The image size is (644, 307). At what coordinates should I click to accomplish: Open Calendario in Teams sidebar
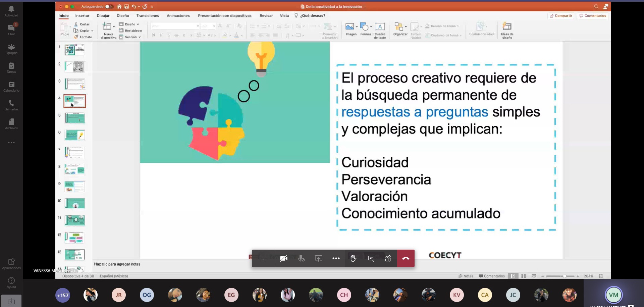(11, 87)
